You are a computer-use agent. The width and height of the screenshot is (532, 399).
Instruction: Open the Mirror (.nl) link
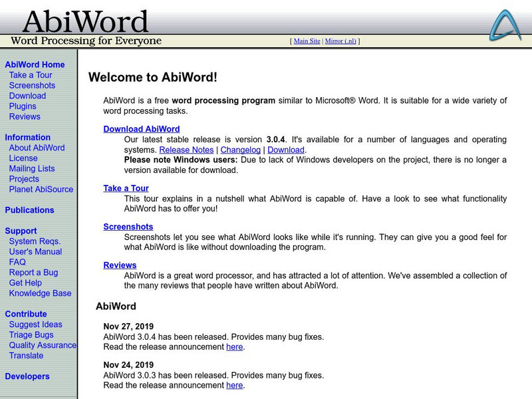point(340,41)
